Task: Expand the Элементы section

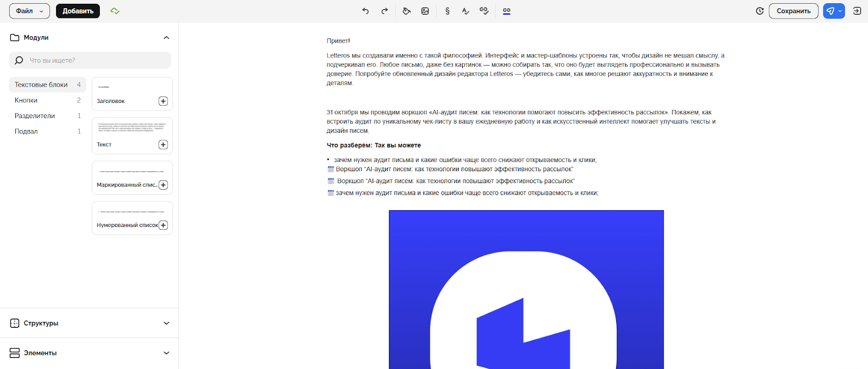Action: tap(166, 353)
